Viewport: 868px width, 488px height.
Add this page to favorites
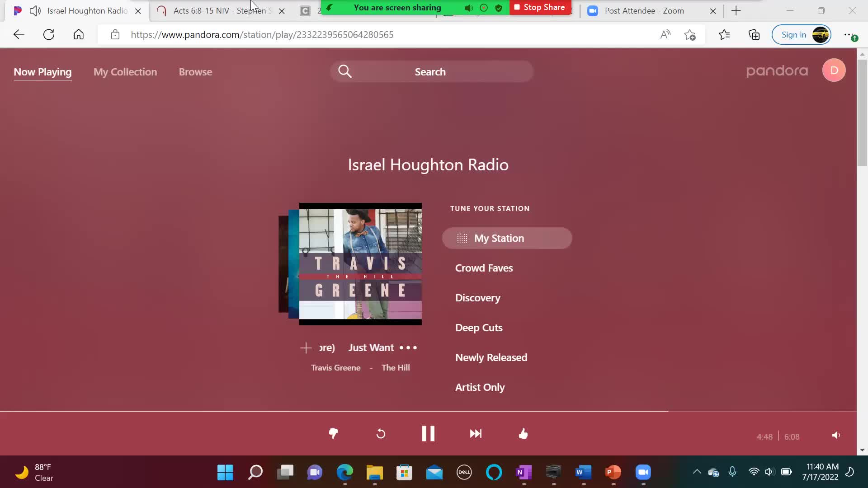point(690,35)
